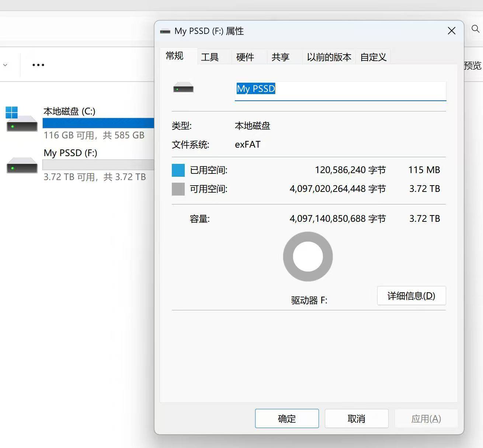Select the 以前的版本 tab
This screenshot has height=448, width=483.
pos(329,57)
